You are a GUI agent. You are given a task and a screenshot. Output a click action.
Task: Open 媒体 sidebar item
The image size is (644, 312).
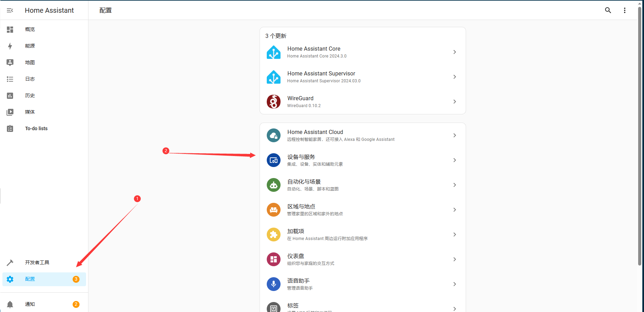(x=30, y=112)
